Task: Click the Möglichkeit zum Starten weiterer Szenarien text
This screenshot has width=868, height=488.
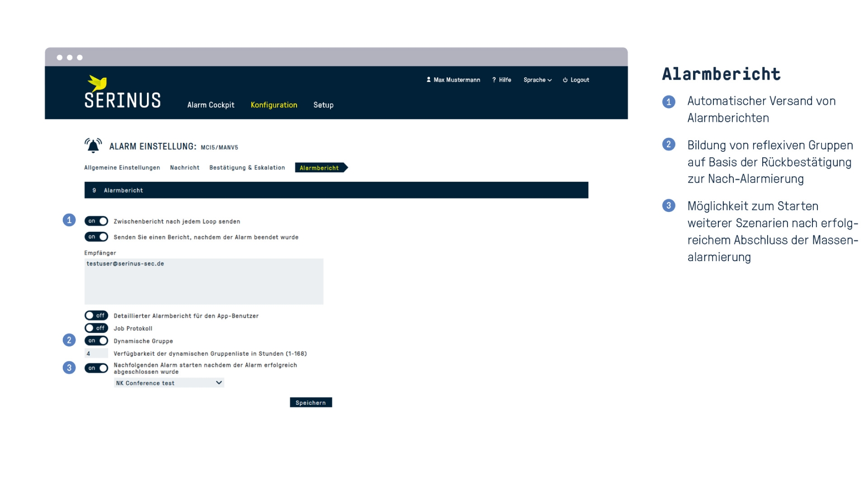Action: 773,231
